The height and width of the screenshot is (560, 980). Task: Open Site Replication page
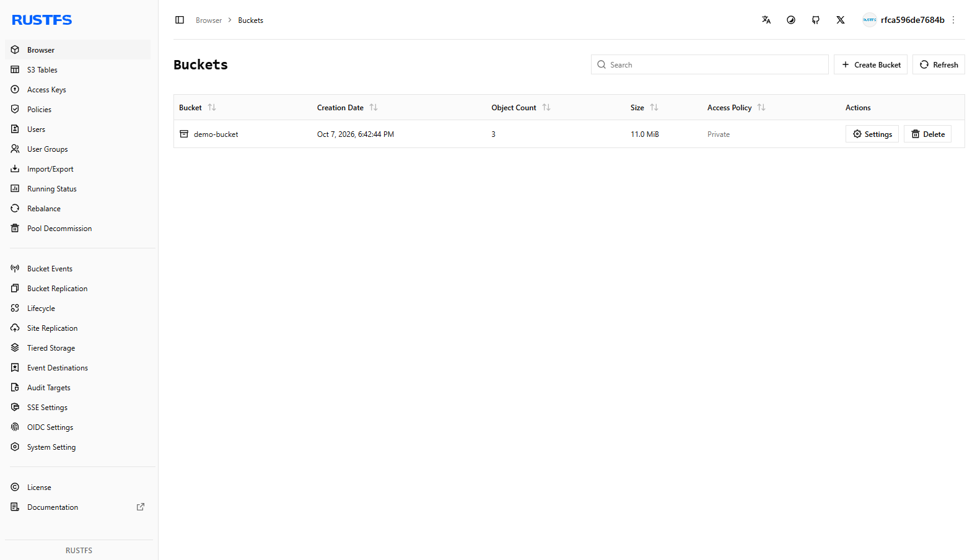[x=78, y=328]
